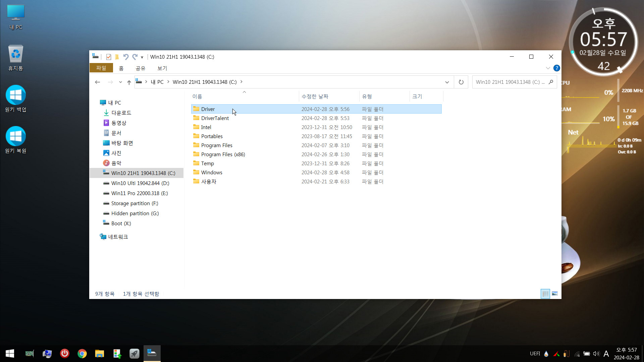Open Customize Quick Access Toolbar dropdown
Image resolution: width=644 pixels, height=362 pixels.
142,57
